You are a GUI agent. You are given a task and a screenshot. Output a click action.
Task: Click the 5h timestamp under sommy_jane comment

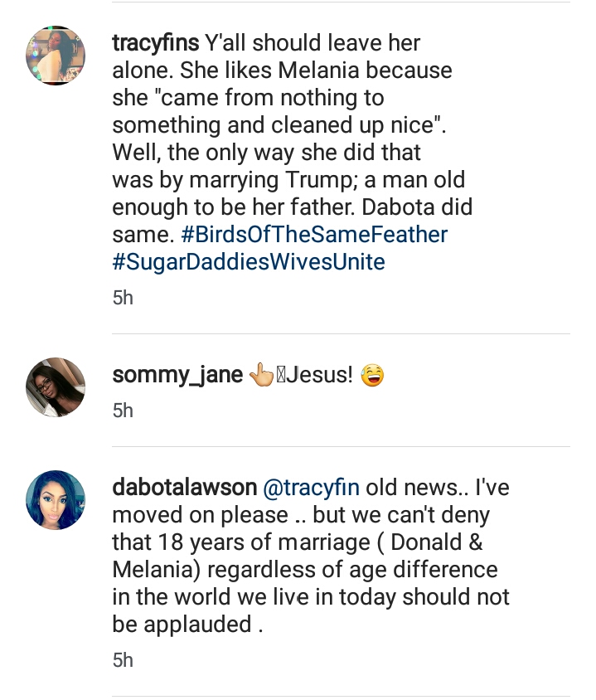click(123, 410)
